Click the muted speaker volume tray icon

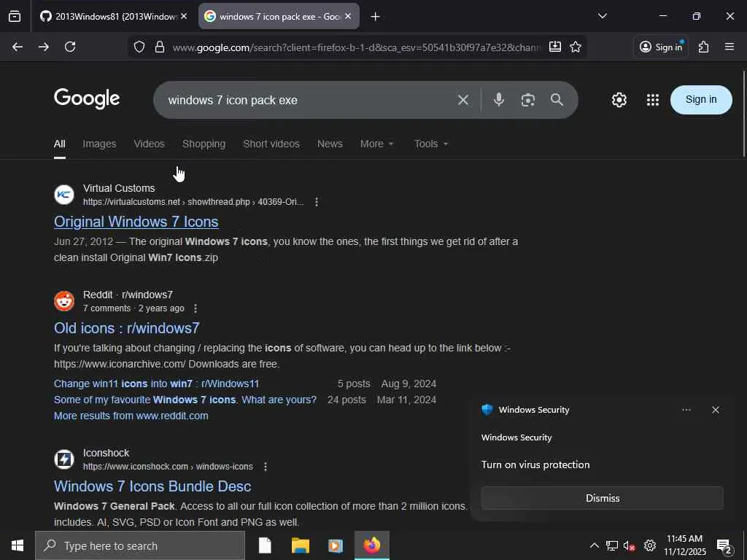(x=630, y=545)
